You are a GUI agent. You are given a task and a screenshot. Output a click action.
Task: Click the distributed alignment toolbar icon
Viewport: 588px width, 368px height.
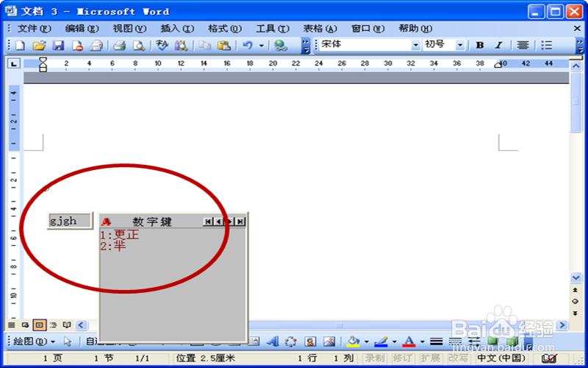click(x=523, y=46)
